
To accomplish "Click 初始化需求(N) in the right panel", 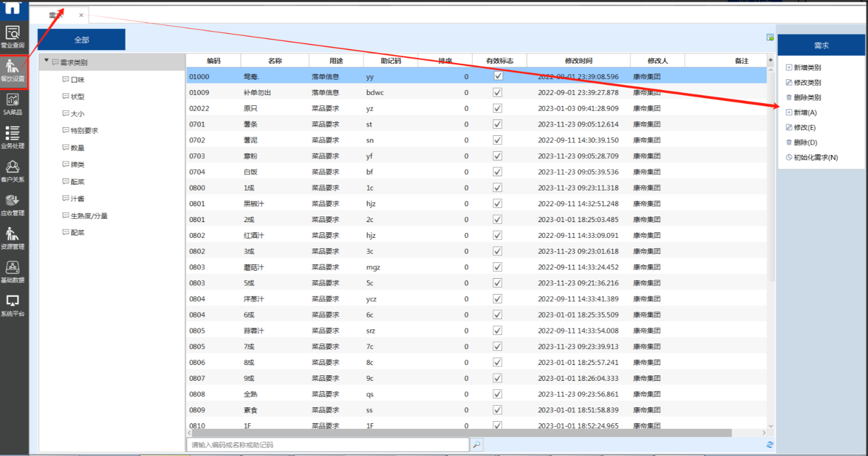I will 815,158.
